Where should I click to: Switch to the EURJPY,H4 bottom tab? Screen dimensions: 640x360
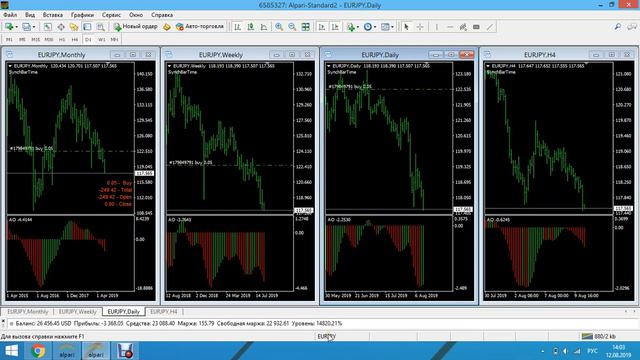pos(164,311)
